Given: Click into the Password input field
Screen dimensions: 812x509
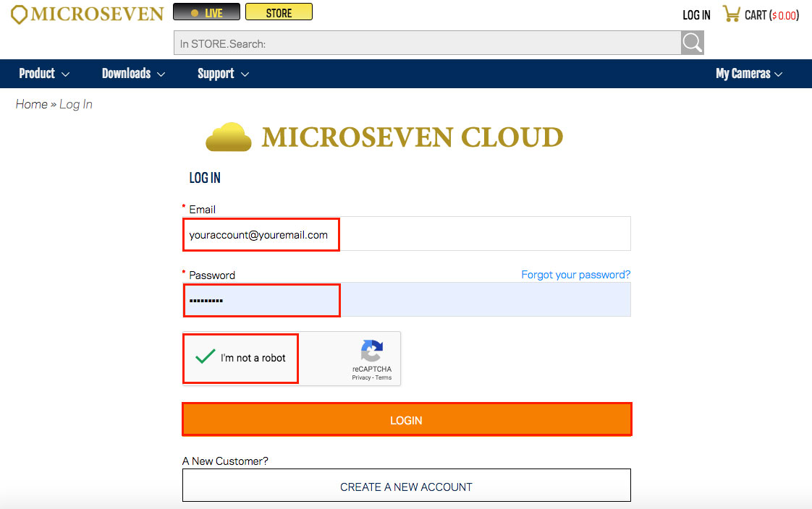Looking at the screenshot, I should tap(407, 299).
